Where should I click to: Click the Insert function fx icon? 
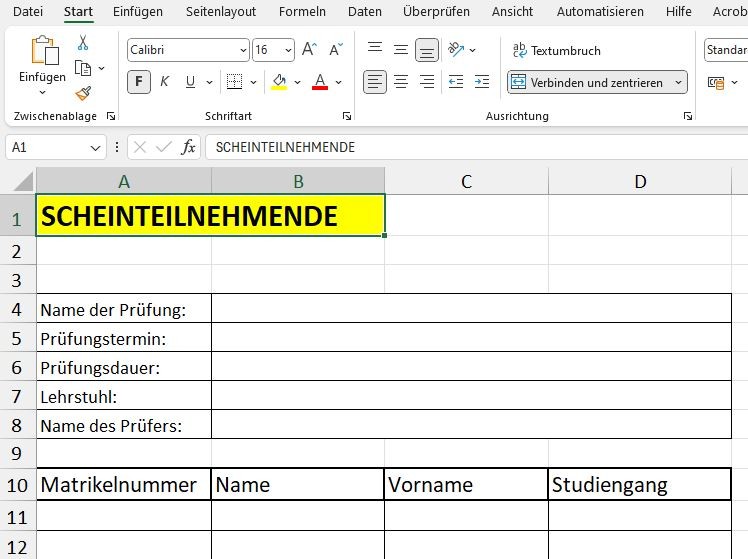pos(188,147)
